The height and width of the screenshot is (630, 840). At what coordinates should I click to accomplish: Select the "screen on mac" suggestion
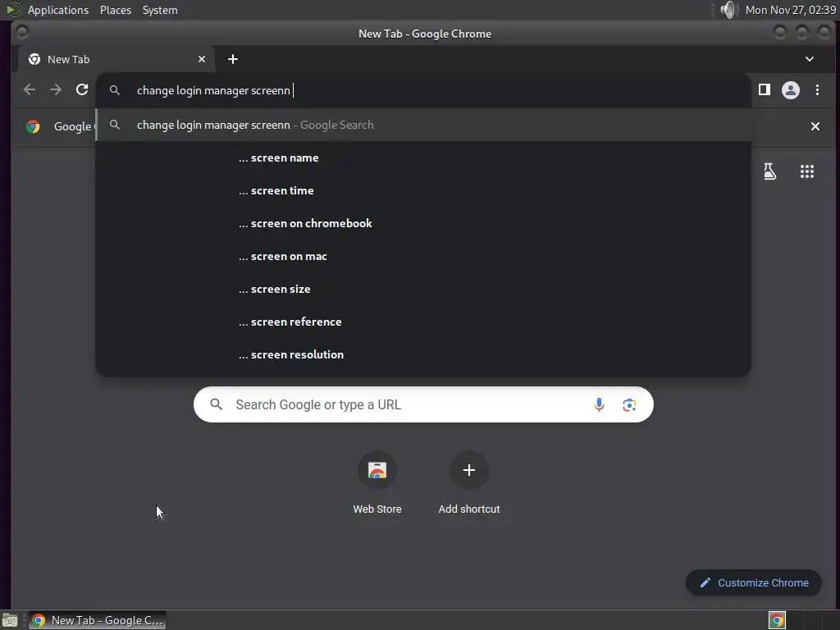423,257
